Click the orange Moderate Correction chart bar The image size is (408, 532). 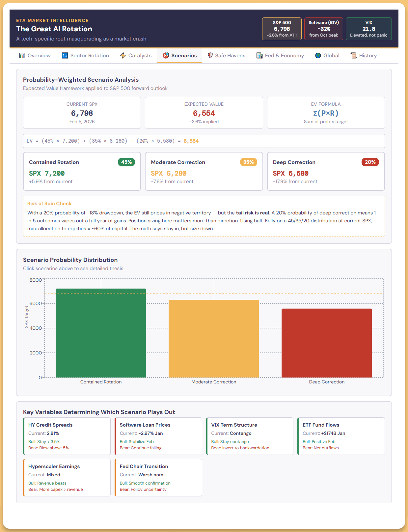(x=214, y=339)
